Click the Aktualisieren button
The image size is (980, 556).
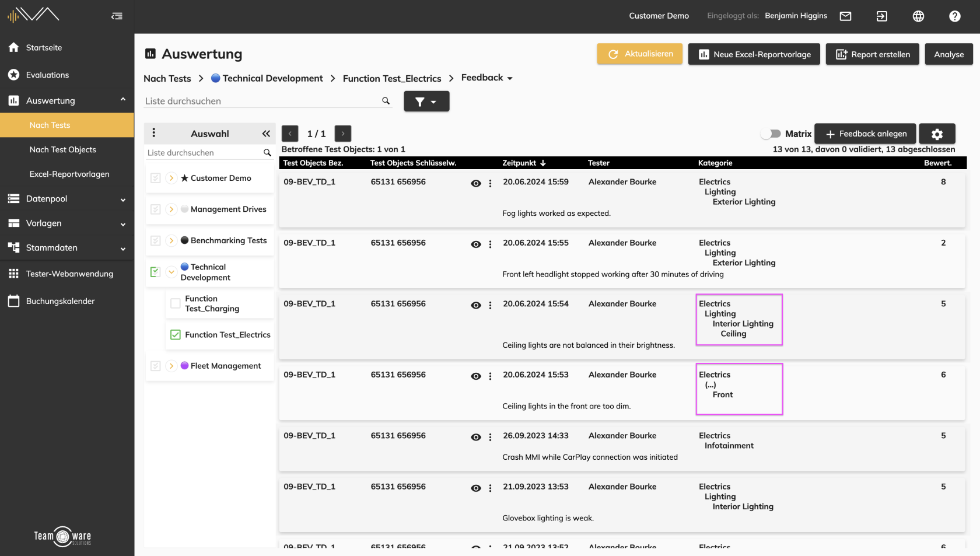coord(639,54)
